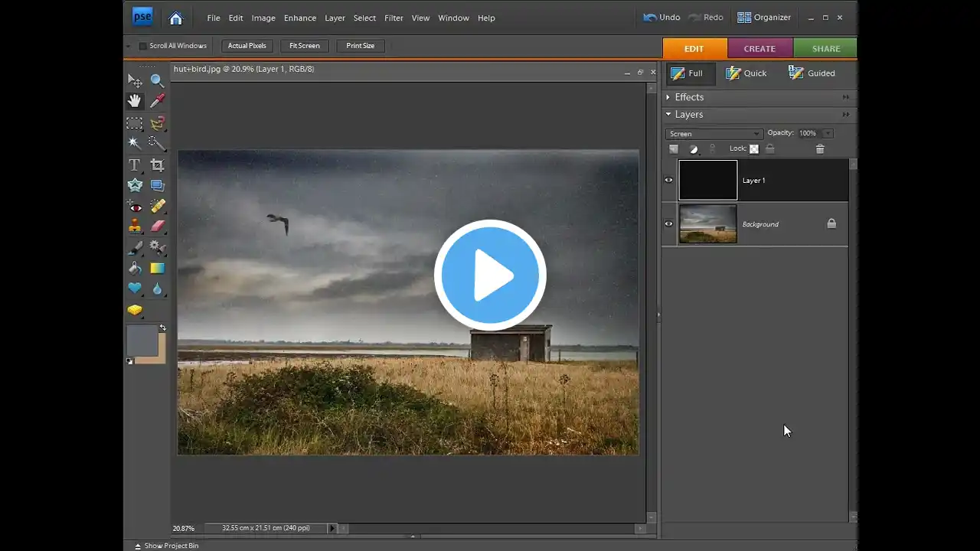Delete layer using trash icon
Image resolution: width=980 pixels, height=551 pixels.
pyautogui.click(x=820, y=149)
